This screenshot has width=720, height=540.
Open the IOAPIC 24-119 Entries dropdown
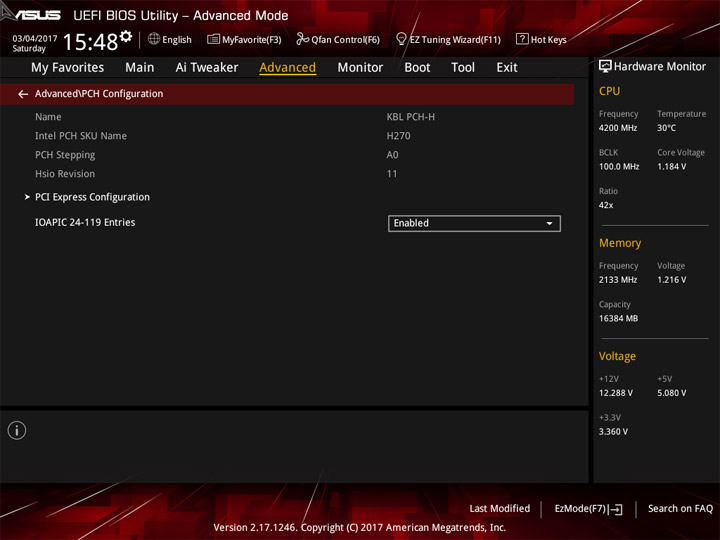474,223
